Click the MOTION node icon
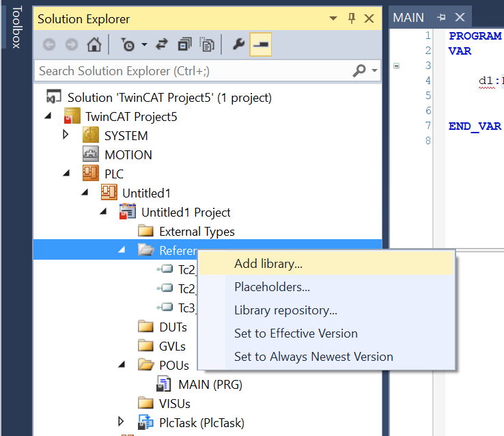Image resolution: width=504 pixels, height=436 pixels. click(x=91, y=154)
